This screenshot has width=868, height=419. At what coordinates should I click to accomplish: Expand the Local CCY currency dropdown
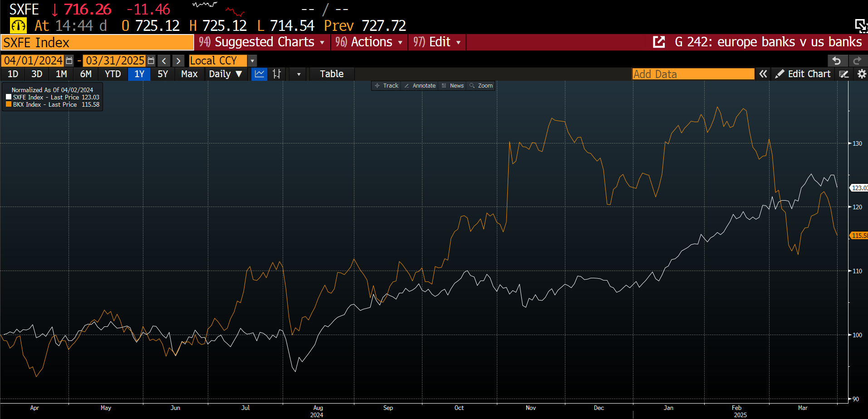point(252,61)
